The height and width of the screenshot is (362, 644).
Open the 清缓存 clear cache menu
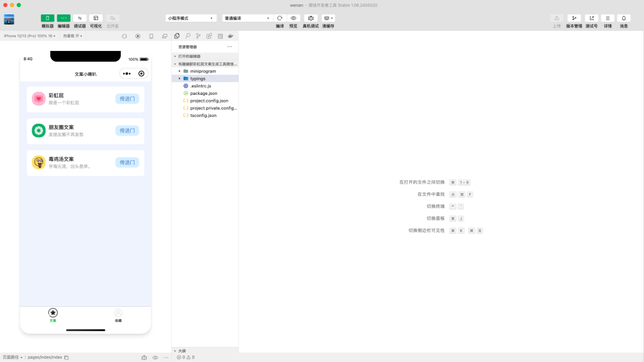coord(328,18)
